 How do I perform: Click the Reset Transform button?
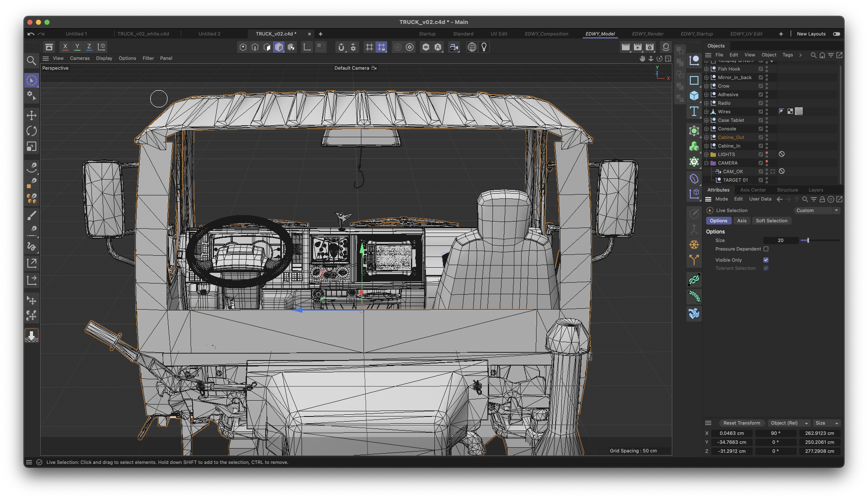coord(742,423)
